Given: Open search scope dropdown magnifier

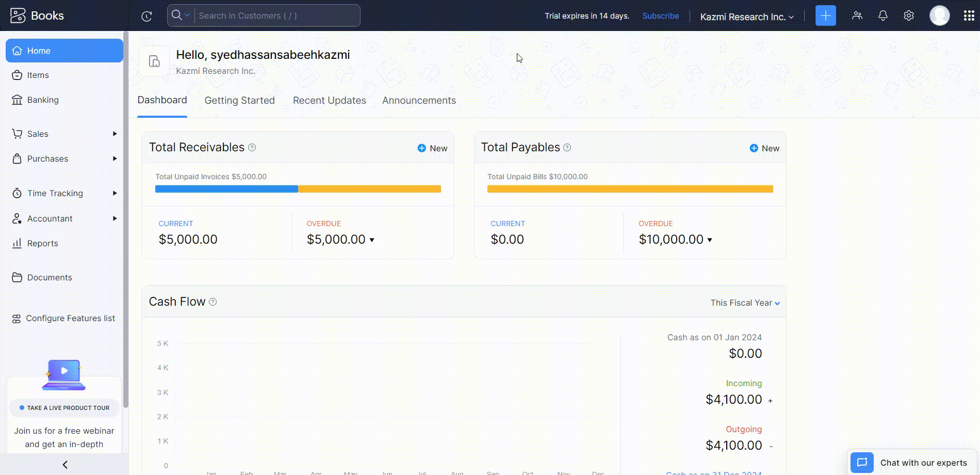Looking at the screenshot, I should coord(181,15).
